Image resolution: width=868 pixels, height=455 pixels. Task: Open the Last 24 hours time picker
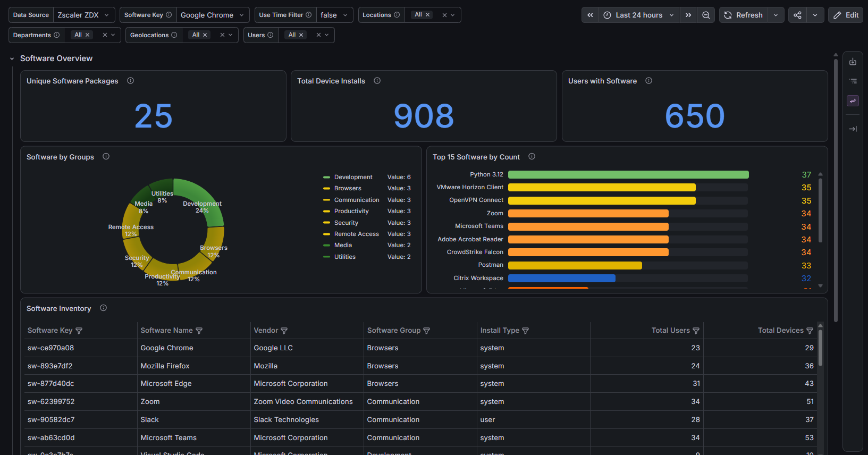click(x=639, y=15)
